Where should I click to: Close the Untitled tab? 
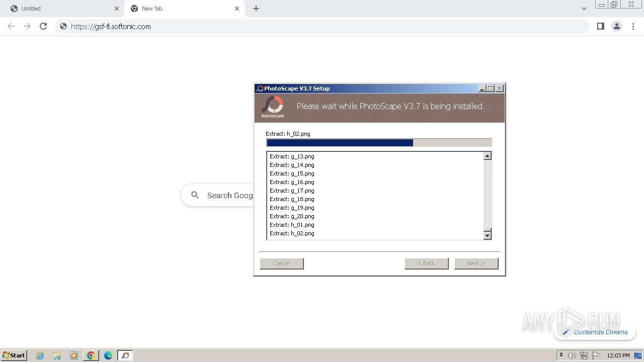pos(117,9)
